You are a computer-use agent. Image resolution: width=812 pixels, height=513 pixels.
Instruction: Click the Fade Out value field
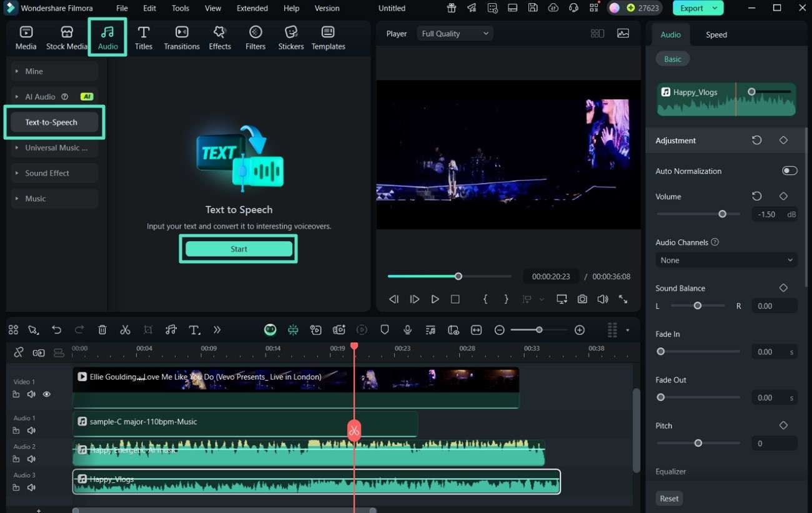(773, 397)
